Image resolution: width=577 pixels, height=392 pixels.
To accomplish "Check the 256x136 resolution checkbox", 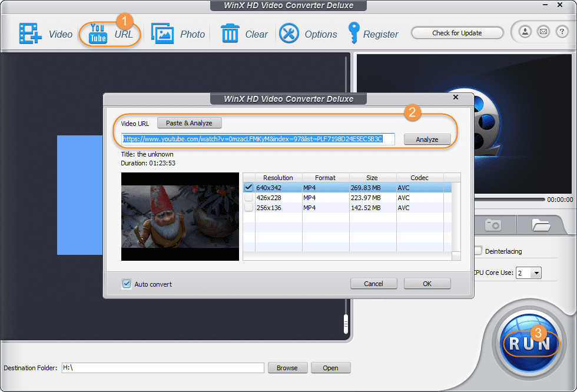I will coord(248,207).
